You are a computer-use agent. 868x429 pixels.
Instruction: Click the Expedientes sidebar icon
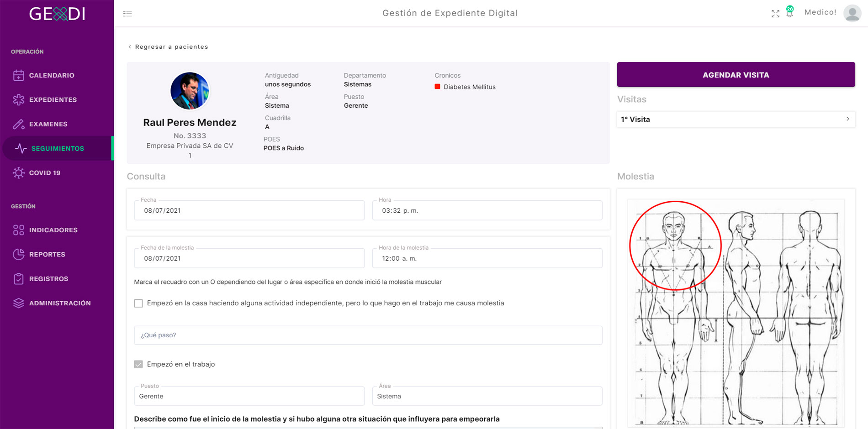pos(19,99)
